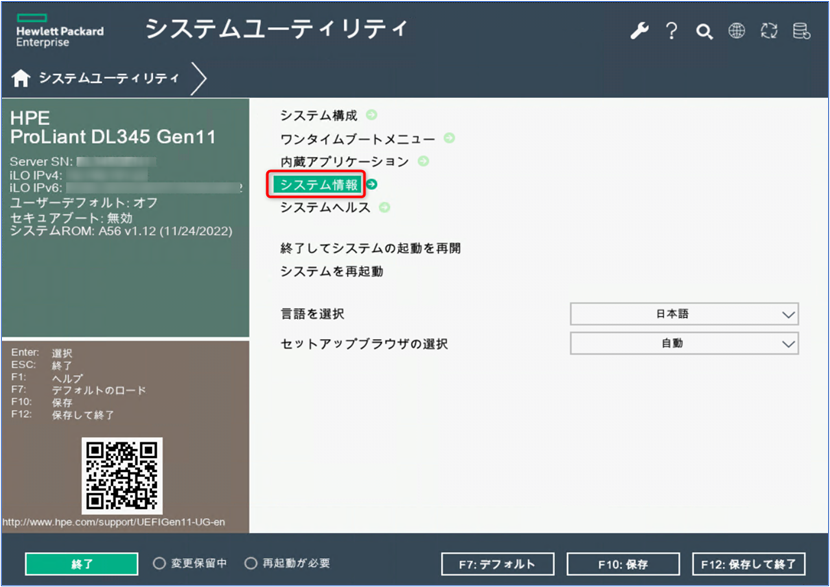Select highlighted システム情報 menu entry
This screenshot has height=587, width=830.
[x=319, y=184]
